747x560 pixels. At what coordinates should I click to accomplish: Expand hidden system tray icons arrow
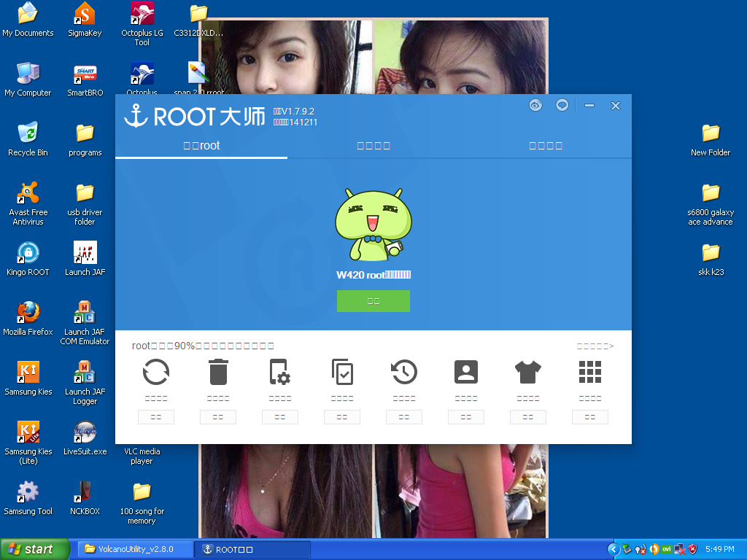pyautogui.click(x=614, y=549)
